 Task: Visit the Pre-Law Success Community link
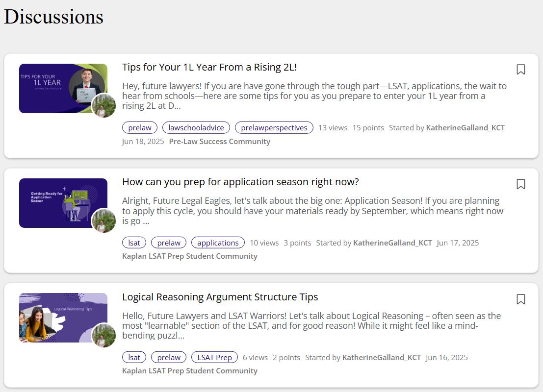click(219, 141)
